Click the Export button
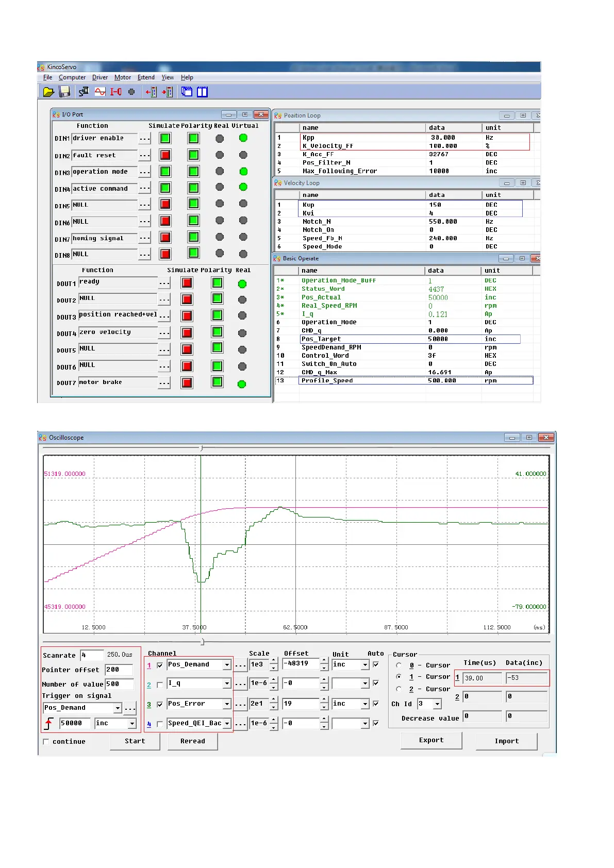Image resolution: width=614 pixels, height=868 pixels. tap(431, 740)
